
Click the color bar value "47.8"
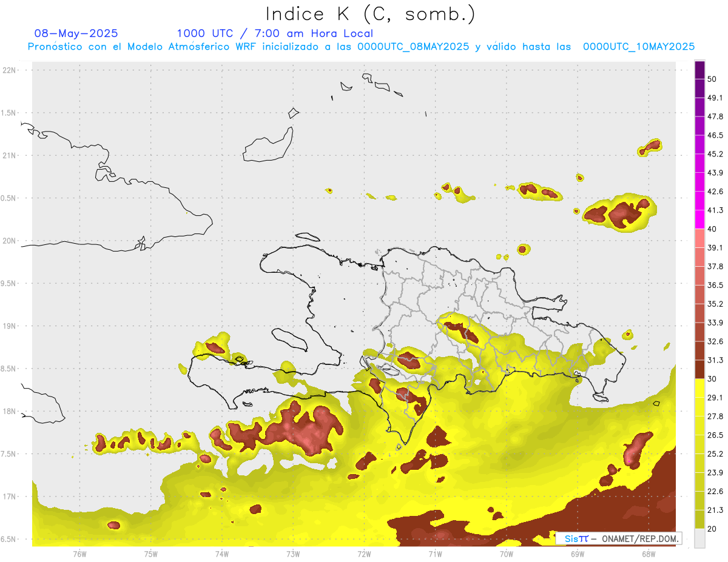pos(715,116)
